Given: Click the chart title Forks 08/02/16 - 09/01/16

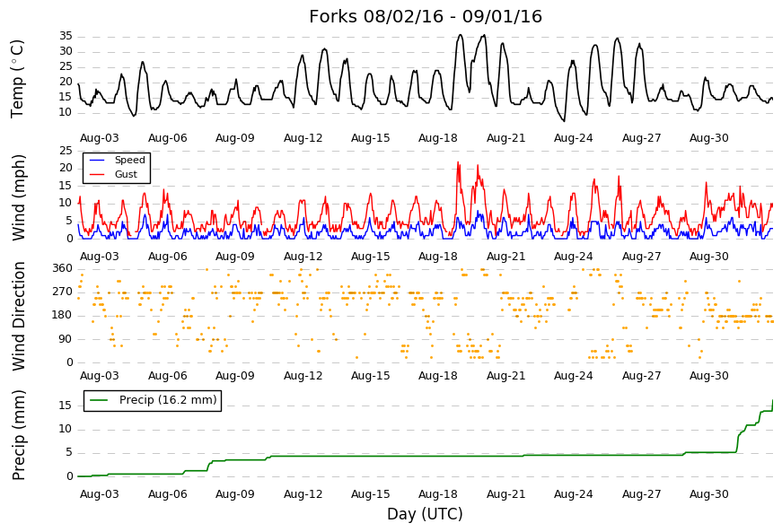Looking at the screenshot, I should (x=426, y=16).
